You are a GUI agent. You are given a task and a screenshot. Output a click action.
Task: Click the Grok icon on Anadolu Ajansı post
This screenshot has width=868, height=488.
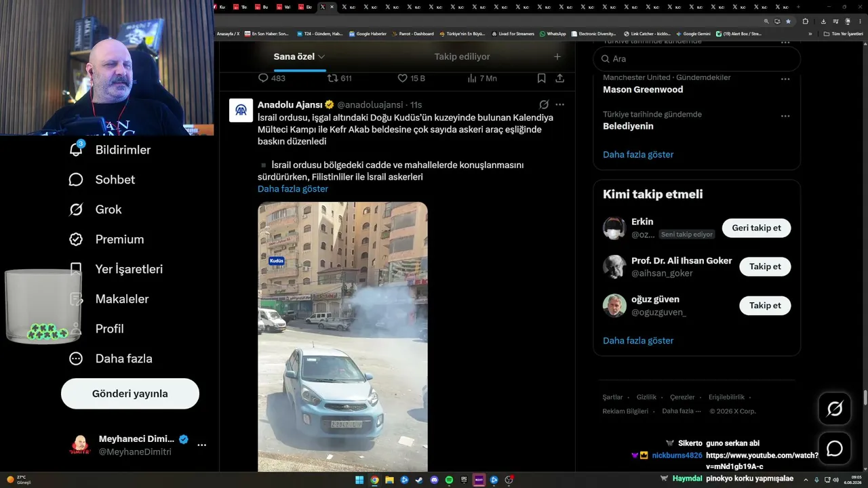click(544, 105)
